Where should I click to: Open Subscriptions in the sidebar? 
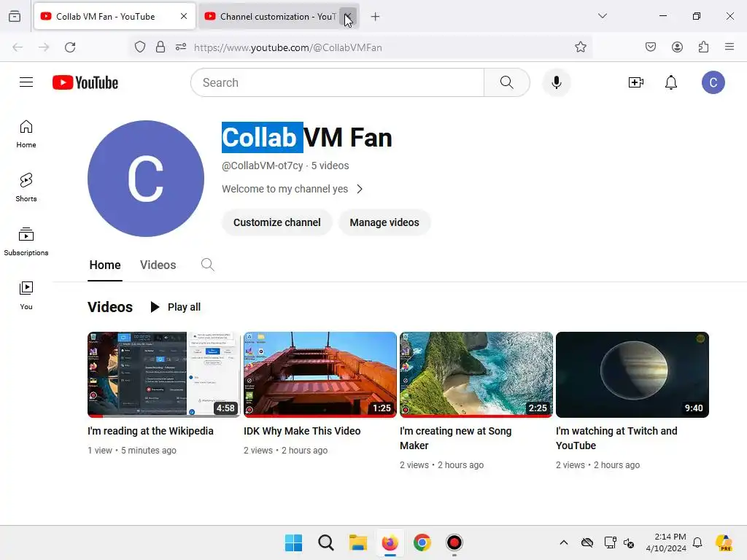point(26,242)
